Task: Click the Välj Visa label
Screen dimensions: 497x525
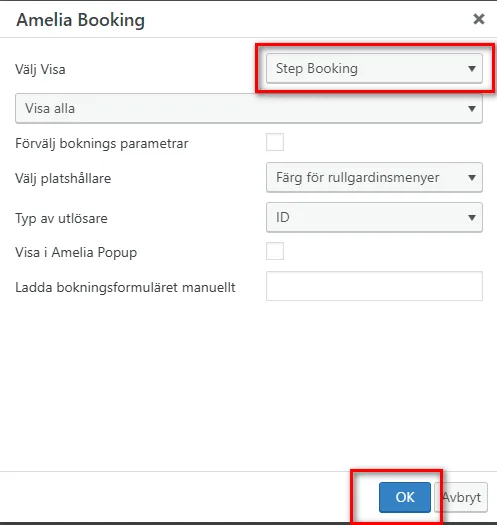Action: coord(40,70)
